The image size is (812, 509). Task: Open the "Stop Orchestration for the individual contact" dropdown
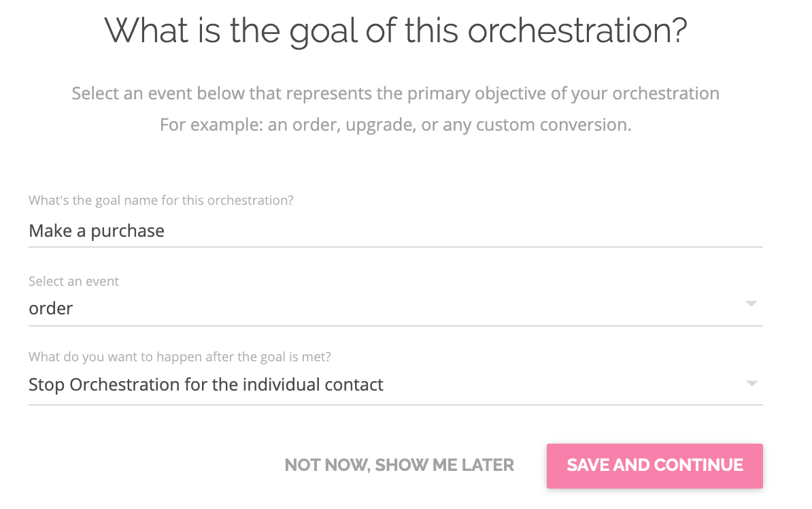(x=388, y=385)
